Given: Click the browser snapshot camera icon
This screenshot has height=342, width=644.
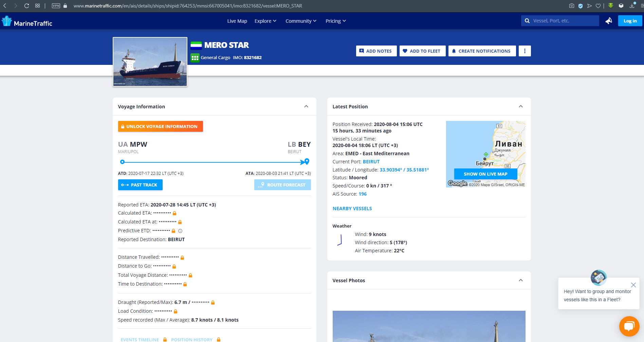Looking at the screenshot, I should click(572, 6).
